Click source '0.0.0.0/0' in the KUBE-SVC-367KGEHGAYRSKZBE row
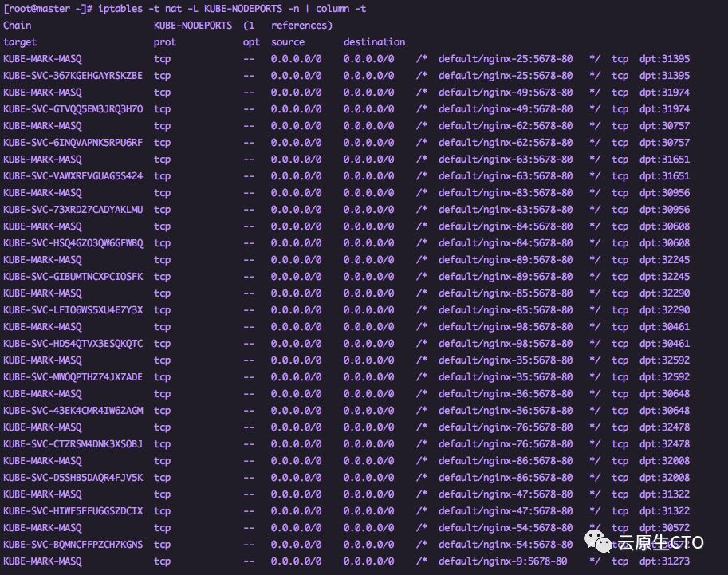Viewport: 728px width, 575px height. click(296, 76)
